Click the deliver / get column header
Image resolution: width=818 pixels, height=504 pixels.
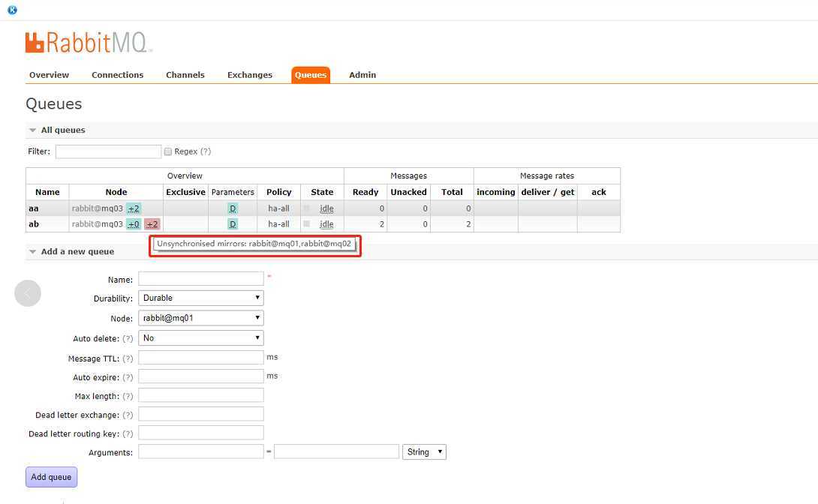point(548,192)
